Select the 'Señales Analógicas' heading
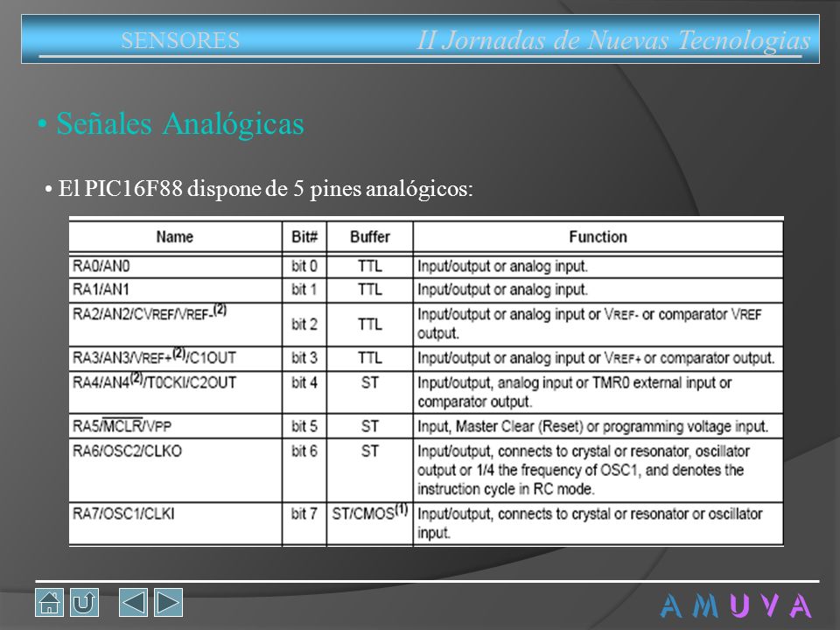840x630 pixels. pos(180,123)
